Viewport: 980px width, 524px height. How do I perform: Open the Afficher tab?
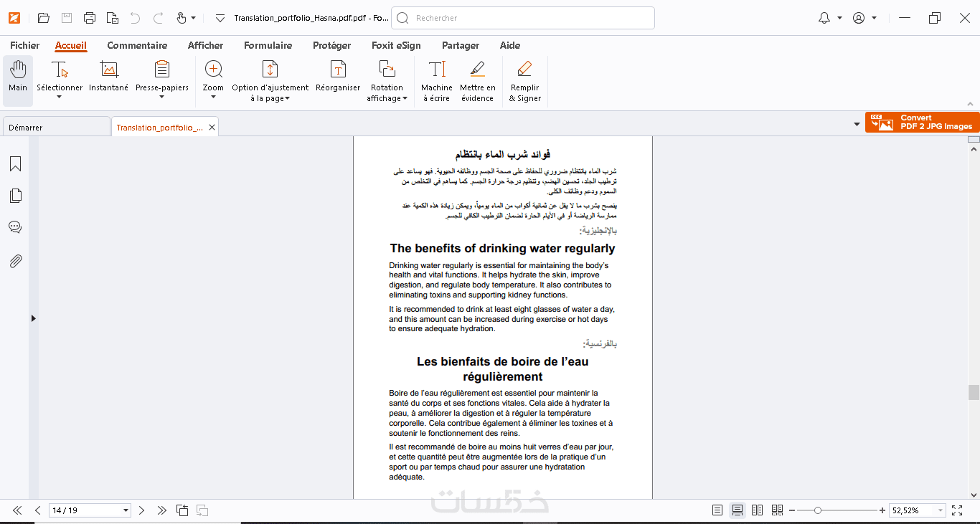coord(206,45)
